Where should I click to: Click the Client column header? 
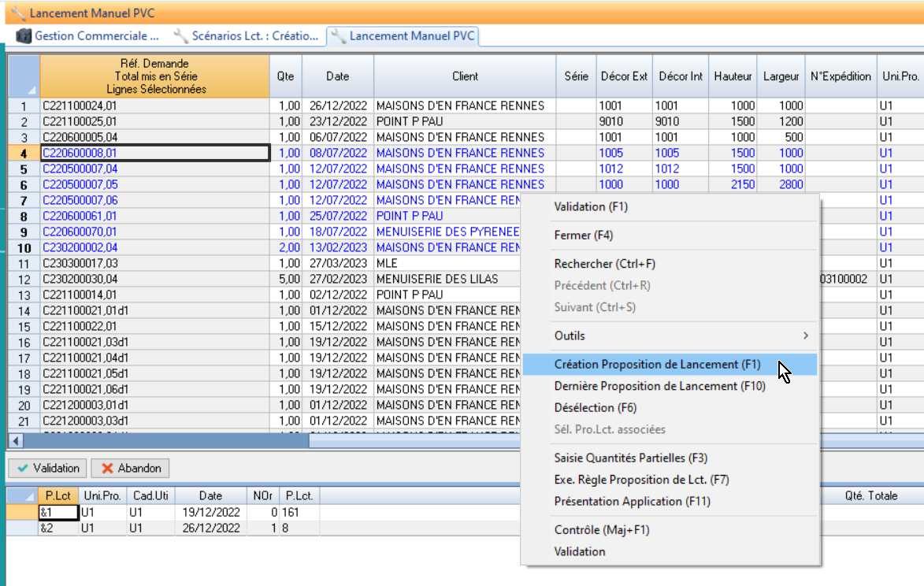coord(465,76)
